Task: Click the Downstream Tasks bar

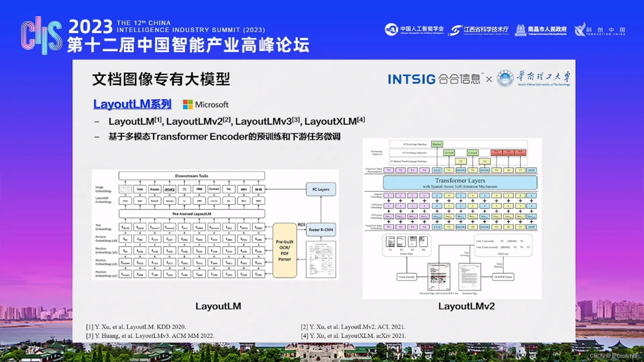Action: 192,176
